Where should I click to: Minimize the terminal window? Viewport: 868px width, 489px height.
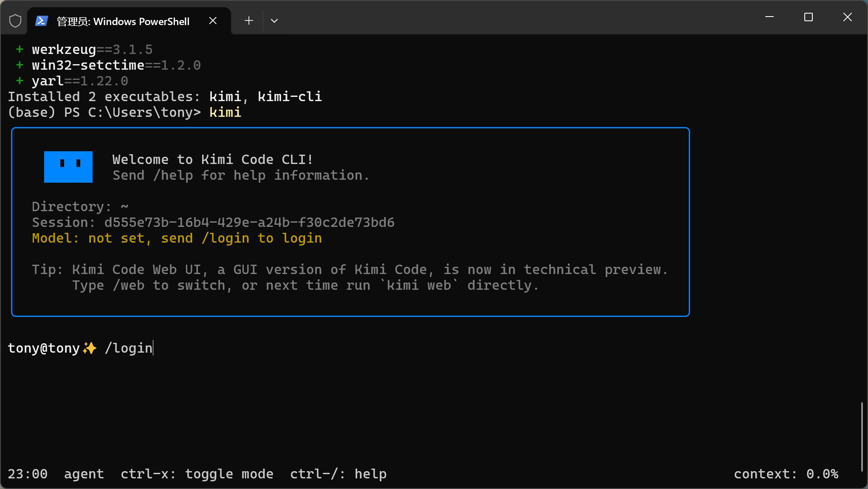[769, 17]
